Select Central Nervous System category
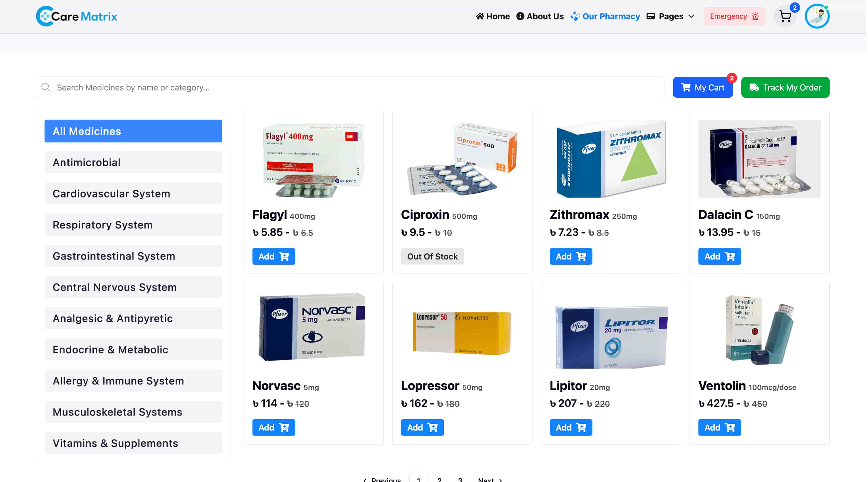 (133, 288)
